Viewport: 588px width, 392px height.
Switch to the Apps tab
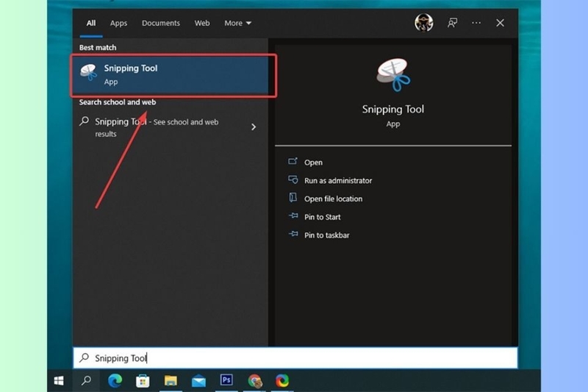(118, 24)
